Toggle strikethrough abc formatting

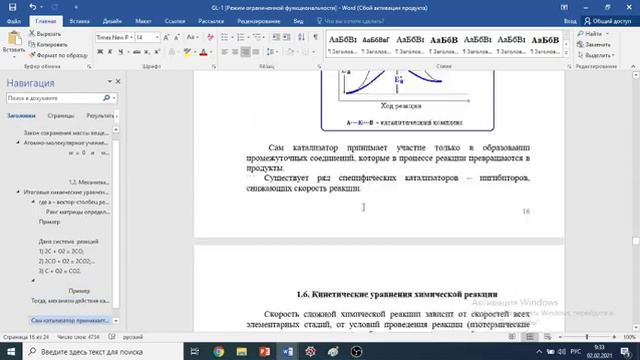coord(137,52)
